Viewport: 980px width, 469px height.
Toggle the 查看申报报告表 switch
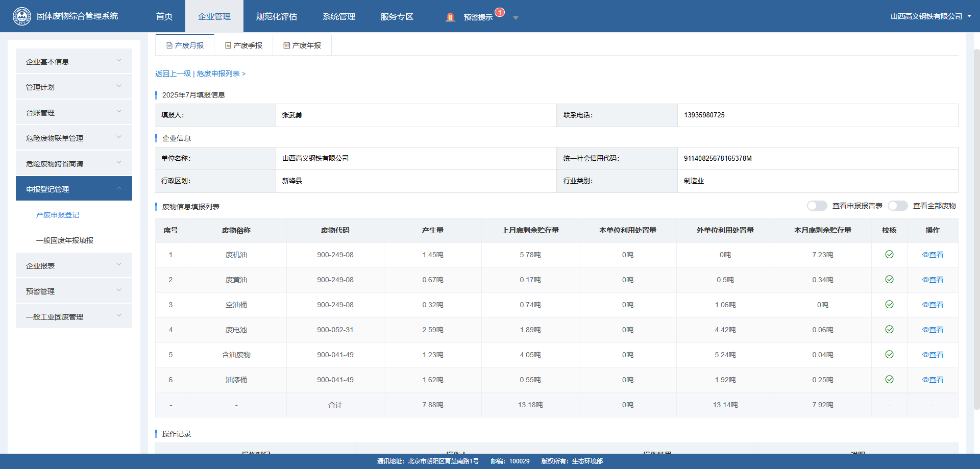pos(817,206)
